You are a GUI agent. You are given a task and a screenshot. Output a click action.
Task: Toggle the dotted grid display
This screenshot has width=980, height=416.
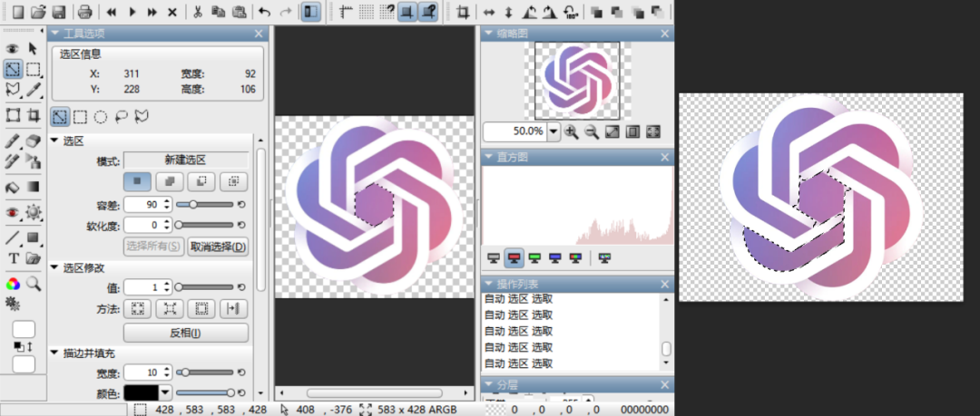pos(367,11)
